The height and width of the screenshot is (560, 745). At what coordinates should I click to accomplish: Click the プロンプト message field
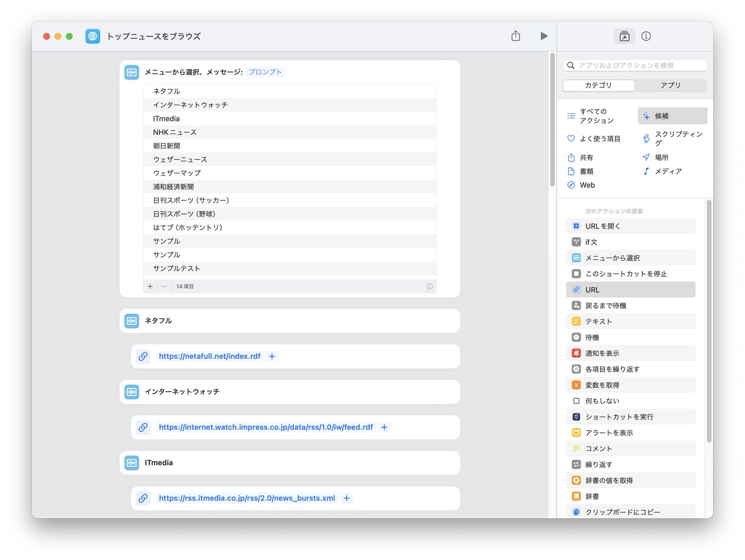coord(265,72)
